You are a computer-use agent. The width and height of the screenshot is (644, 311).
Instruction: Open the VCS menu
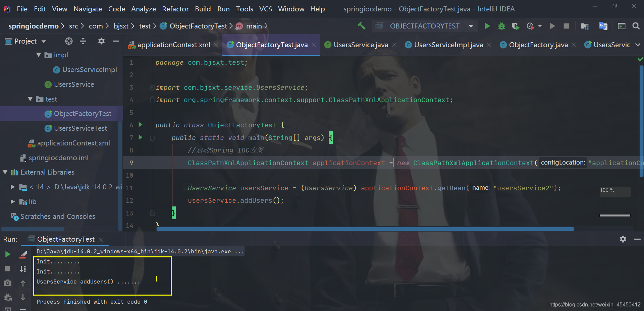click(x=266, y=9)
